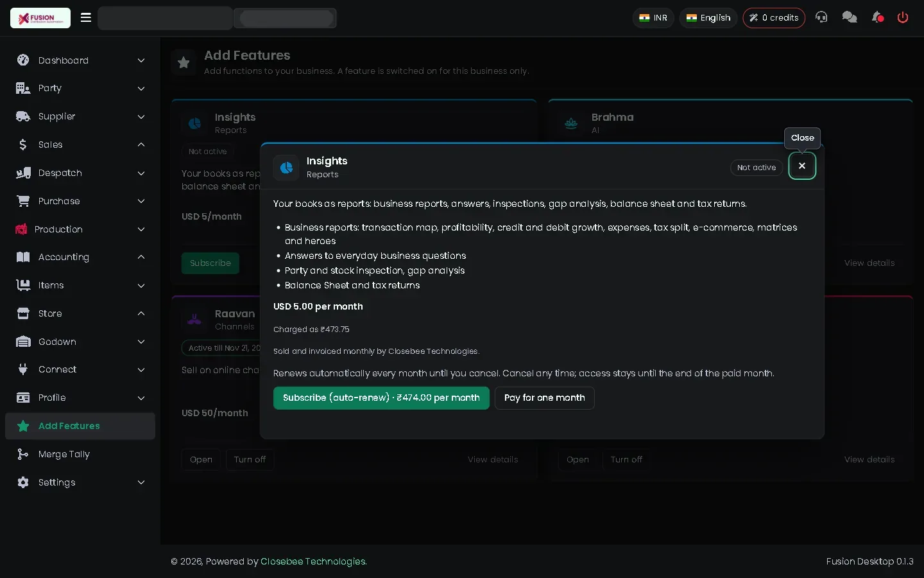Click the Dashboard sidebar icon
Viewport: 924px width, 578px height.
coord(23,60)
